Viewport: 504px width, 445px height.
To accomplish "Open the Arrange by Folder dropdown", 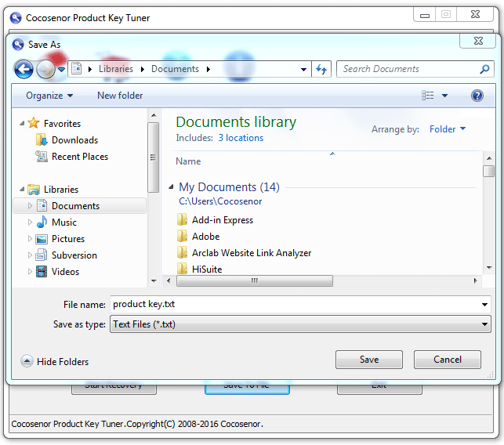I will 448,128.
